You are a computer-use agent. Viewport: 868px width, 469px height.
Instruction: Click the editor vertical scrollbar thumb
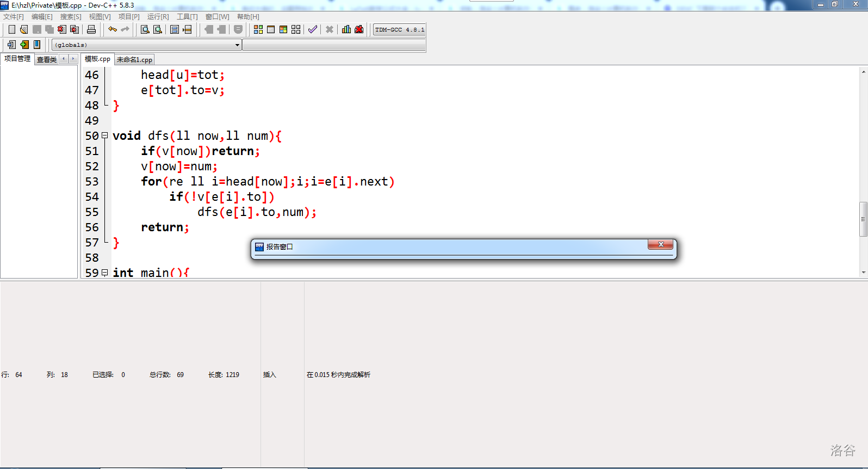863,219
